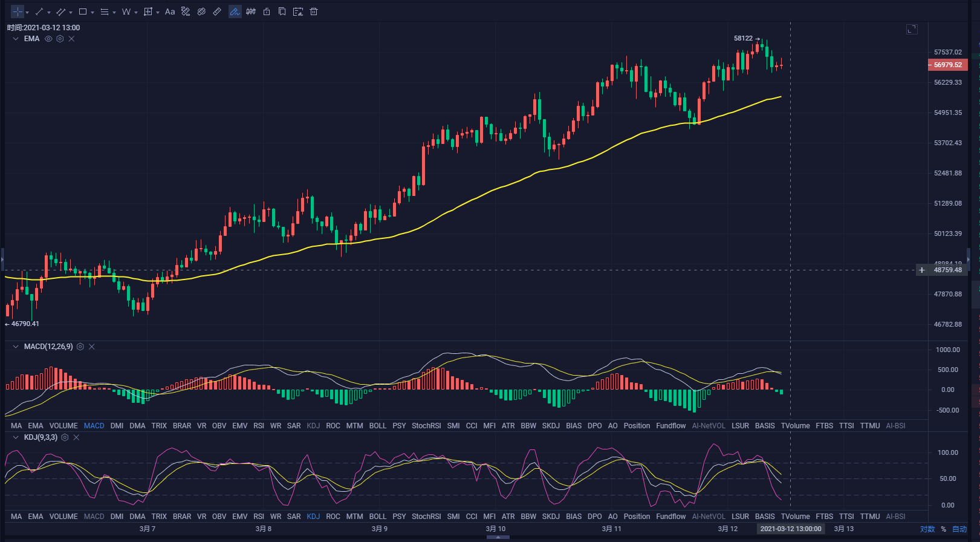Image resolution: width=980 pixels, height=542 pixels.
Task: Click the lock drawings icon
Action: (267, 11)
